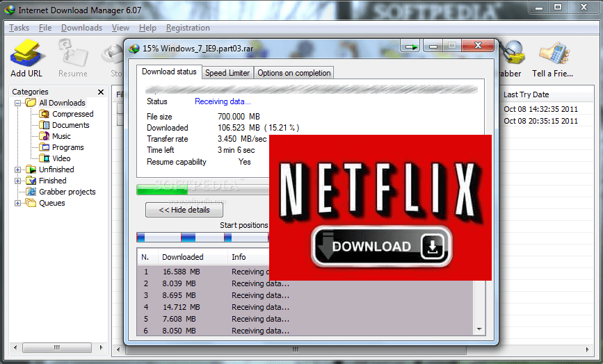Click the Receiving data status text
The width and height of the screenshot is (603, 364).
[223, 101]
